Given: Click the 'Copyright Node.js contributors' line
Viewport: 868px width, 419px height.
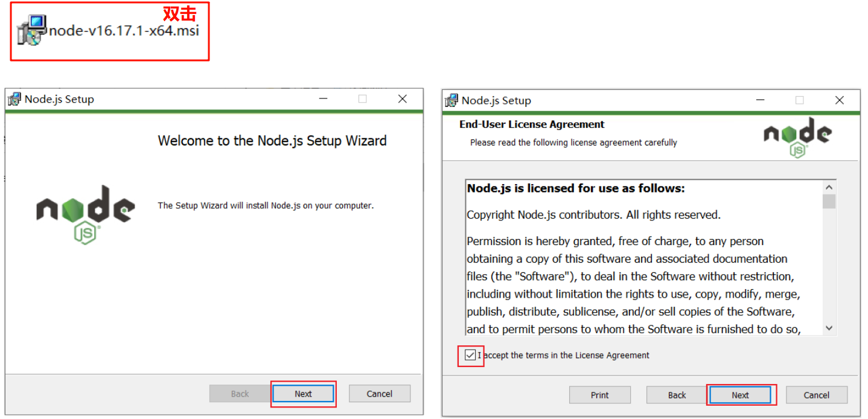Looking at the screenshot, I should pyautogui.click(x=593, y=215).
